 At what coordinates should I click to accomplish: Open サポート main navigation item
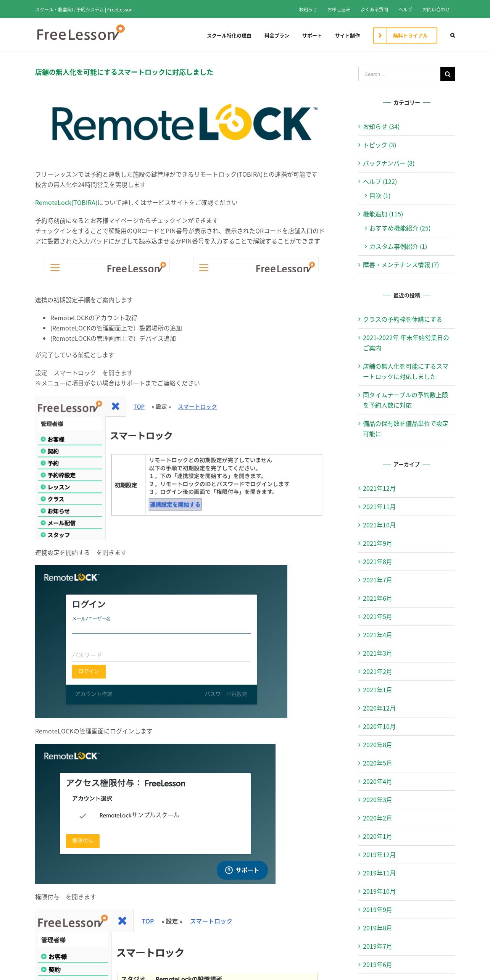click(312, 35)
